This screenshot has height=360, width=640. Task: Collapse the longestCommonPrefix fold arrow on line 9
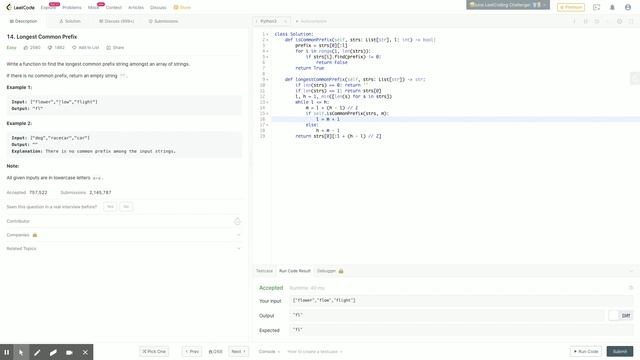click(x=267, y=80)
